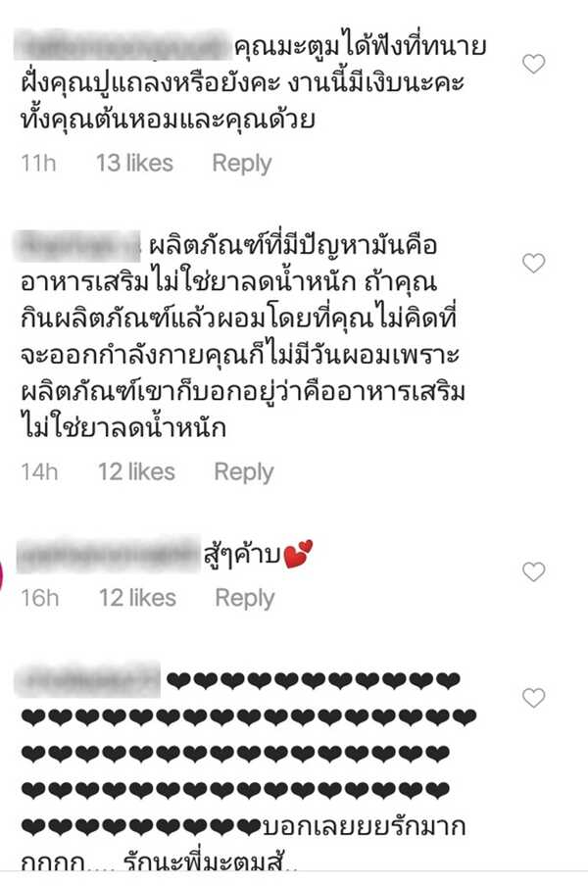Open blurred username before สู้ๆค้าบ
Image resolution: width=588 pixels, height=886 pixels.
(x=108, y=556)
